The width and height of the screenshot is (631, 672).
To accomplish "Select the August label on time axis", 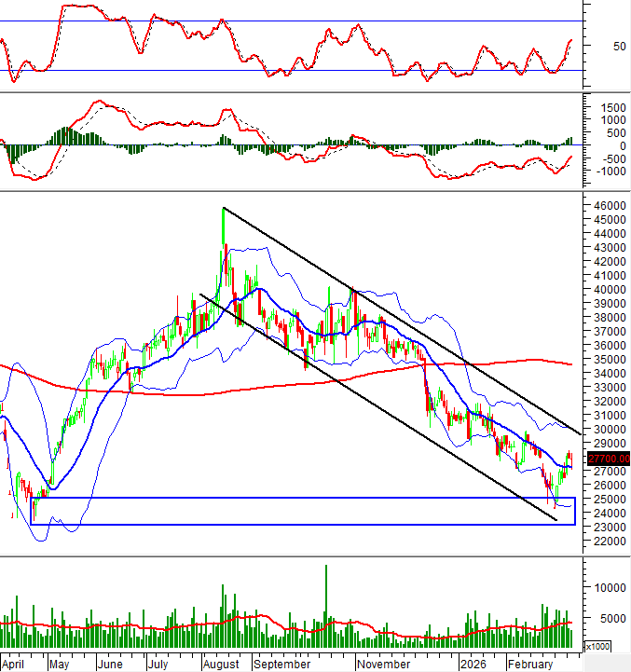I will pos(220,665).
